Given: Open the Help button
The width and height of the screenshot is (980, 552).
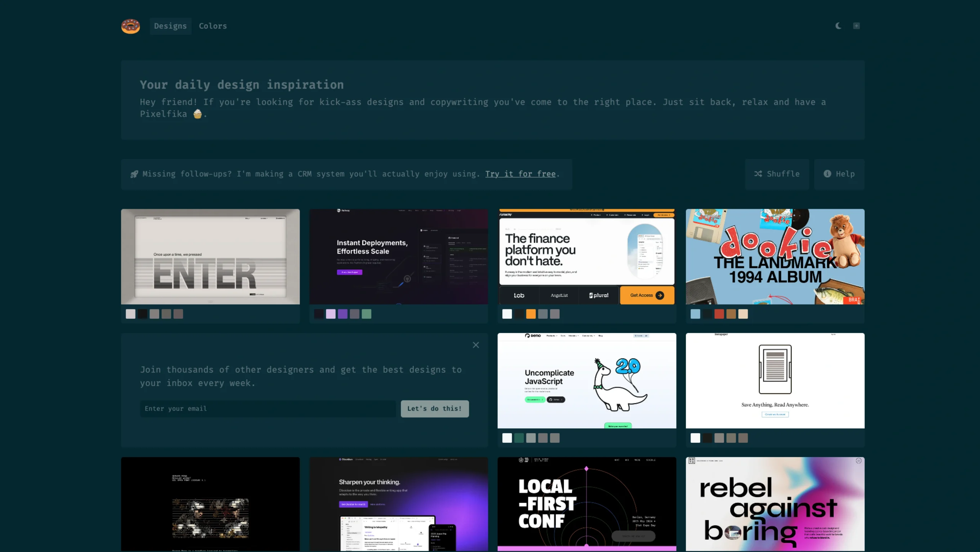Looking at the screenshot, I should tap(839, 174).
